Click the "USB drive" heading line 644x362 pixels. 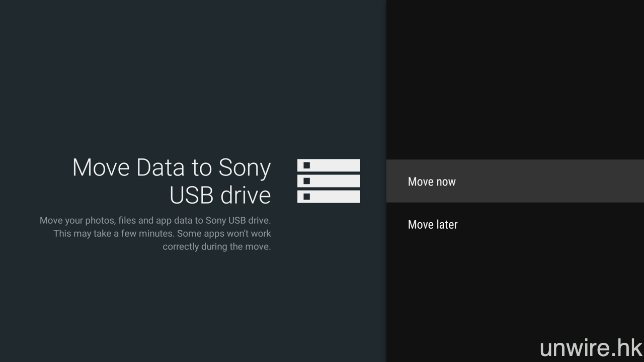(220, 195)
